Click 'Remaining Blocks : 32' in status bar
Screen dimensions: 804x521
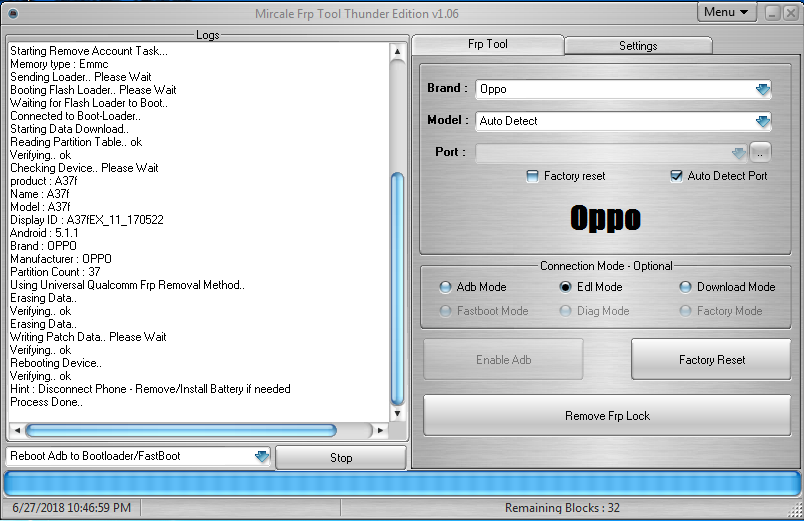562,508
